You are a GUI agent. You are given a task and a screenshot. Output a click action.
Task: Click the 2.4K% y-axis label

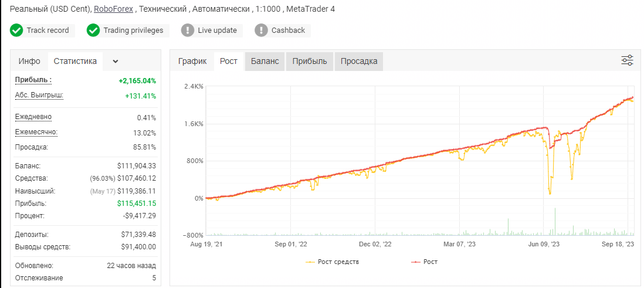pyautogui.click(x=193, y=86)
